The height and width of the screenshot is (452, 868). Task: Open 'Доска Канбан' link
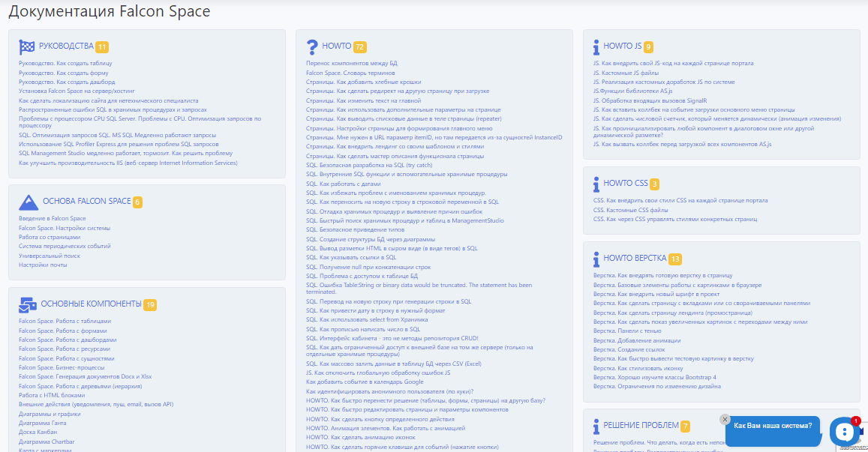pos(38,433)
